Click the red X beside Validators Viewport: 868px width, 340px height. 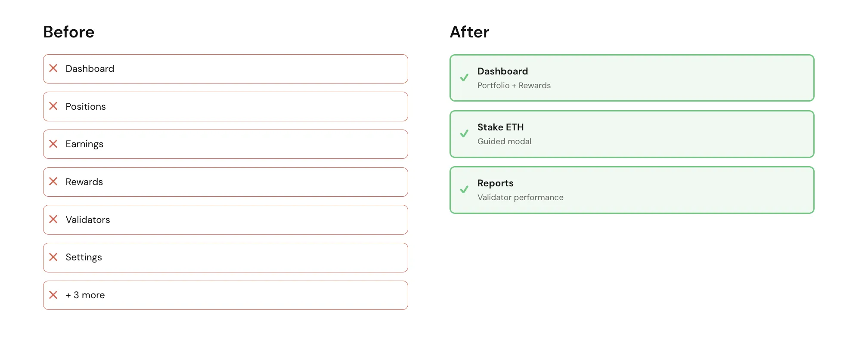53,219
